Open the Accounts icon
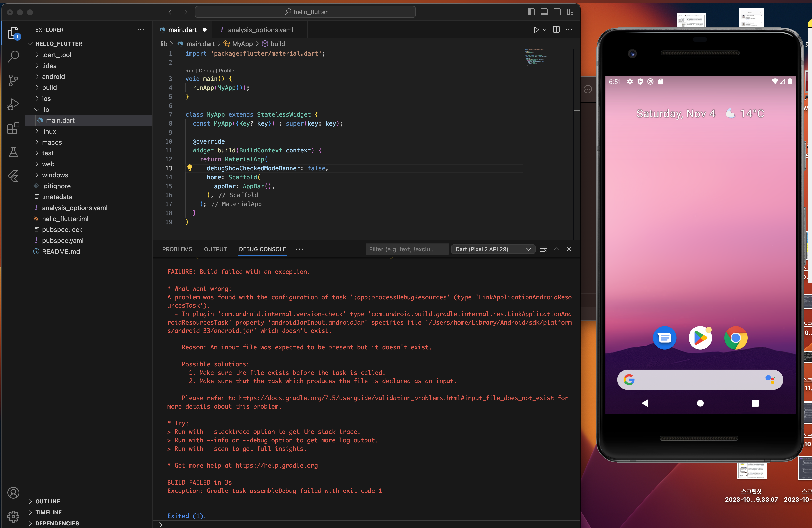812x528 pixels. click(13, 492)
